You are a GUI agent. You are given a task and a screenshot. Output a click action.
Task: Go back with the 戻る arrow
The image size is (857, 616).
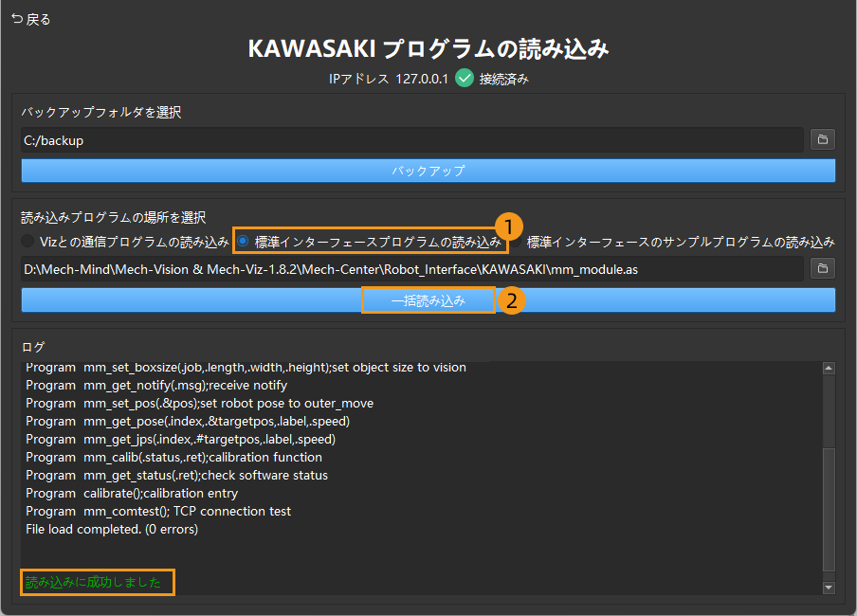(x=17, y=19)
